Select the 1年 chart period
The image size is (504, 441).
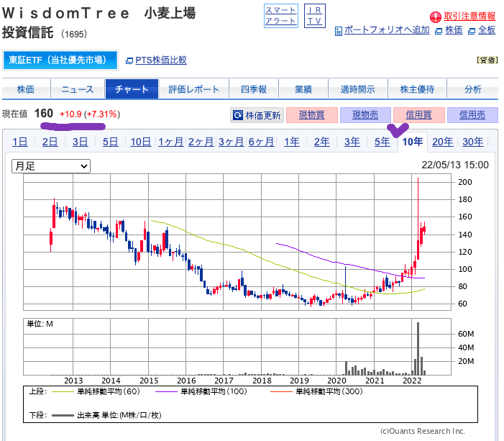coord(292,142)
